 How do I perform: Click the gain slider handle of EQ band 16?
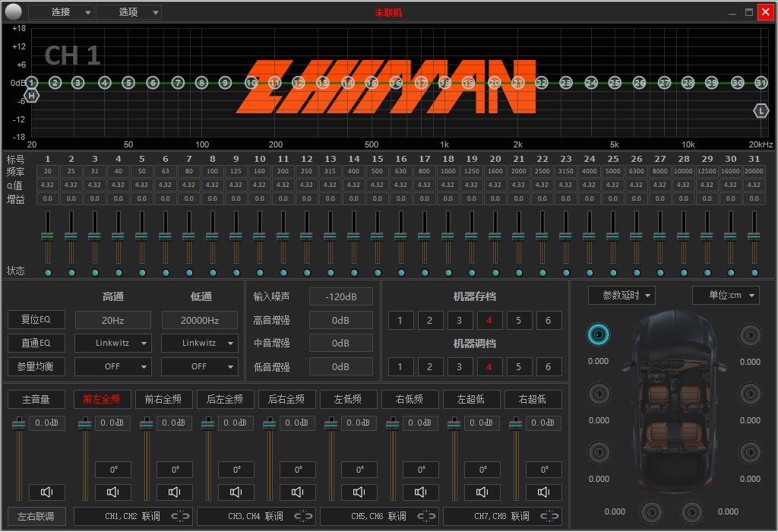pyautogui.click(x=401, y=236)
